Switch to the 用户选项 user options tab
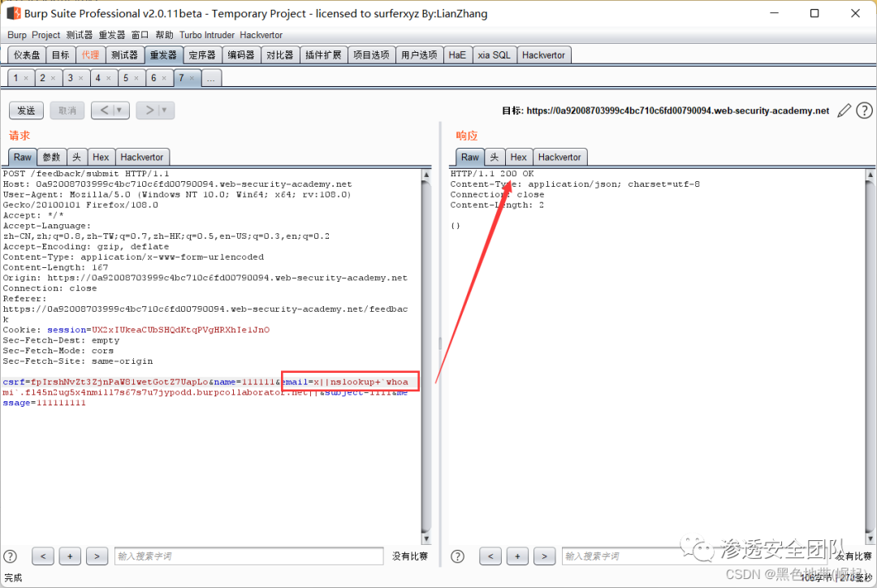This screenshot has height=588, width=877. 419,55
